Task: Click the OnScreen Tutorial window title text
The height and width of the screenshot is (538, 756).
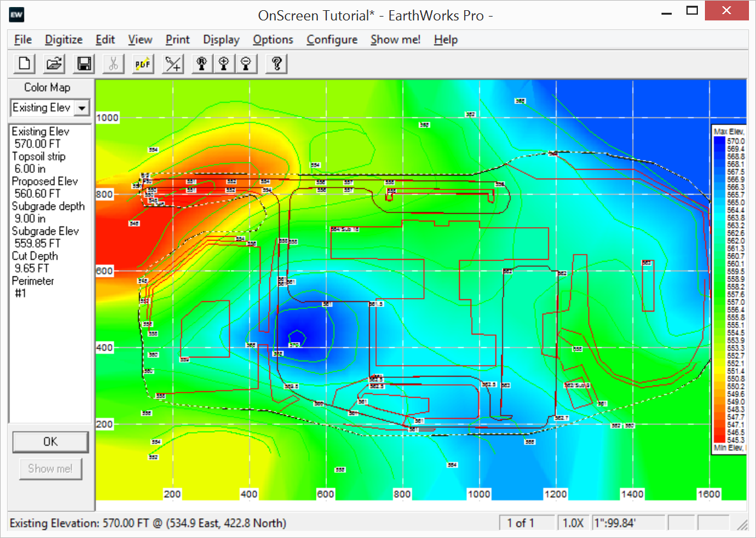Action: click(x=375, y=15)
